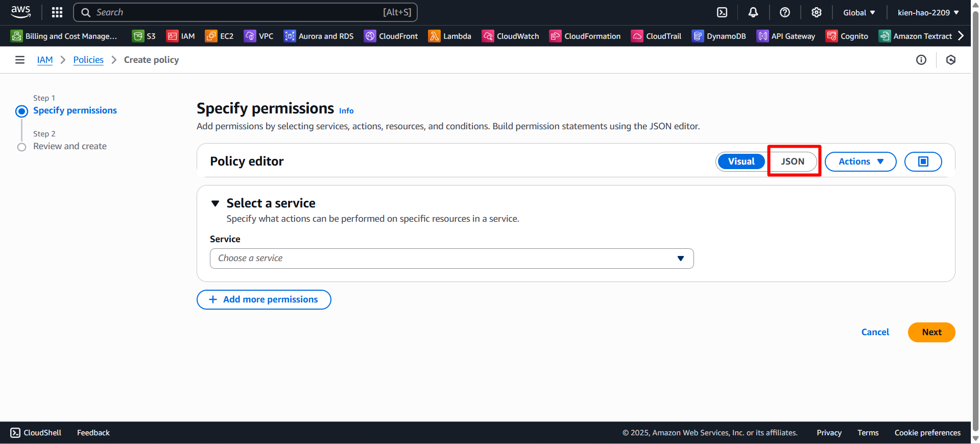Open the AWS services grid menu
Image resolution: width=980 pixels, height=444 pixels.
(x=57, y=12)
